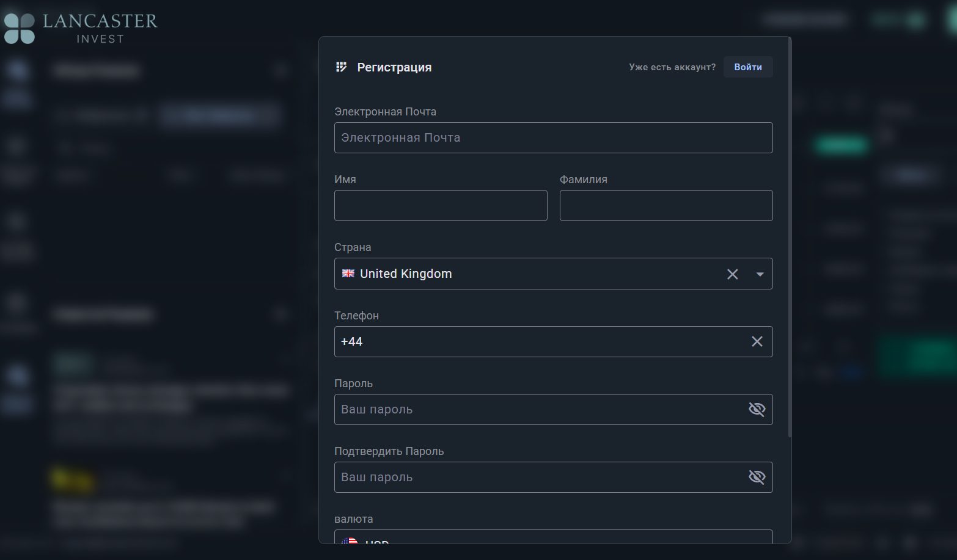
Task: Click into the Имя first name field
Action: [x=440, y=206]
